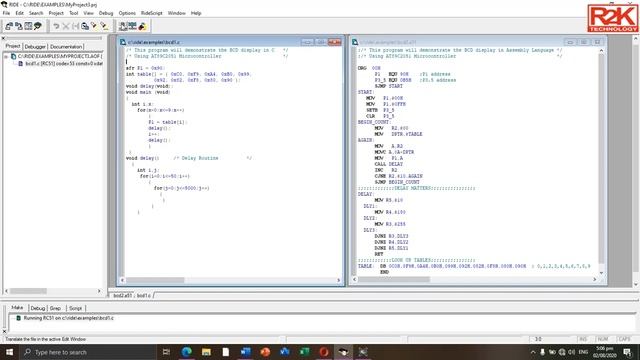Viewport: 640px width, 360px height.
Task: Click the Translate file toolbar icon
Action: click(x=123, y=26)
